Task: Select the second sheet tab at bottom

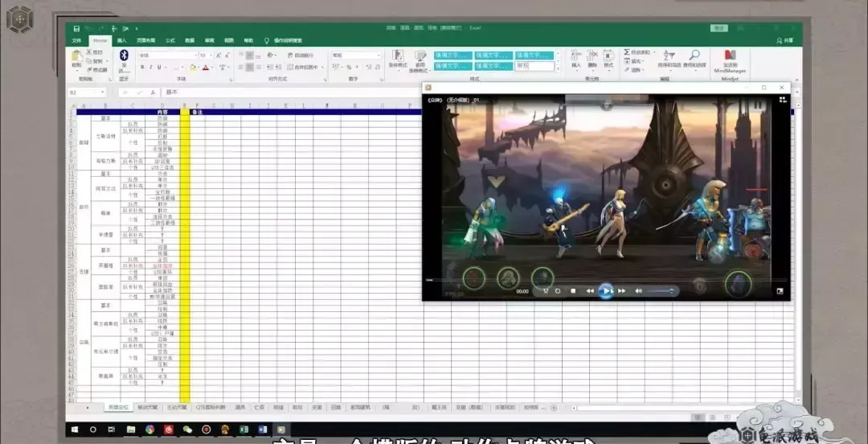Action: coord(147,408)
